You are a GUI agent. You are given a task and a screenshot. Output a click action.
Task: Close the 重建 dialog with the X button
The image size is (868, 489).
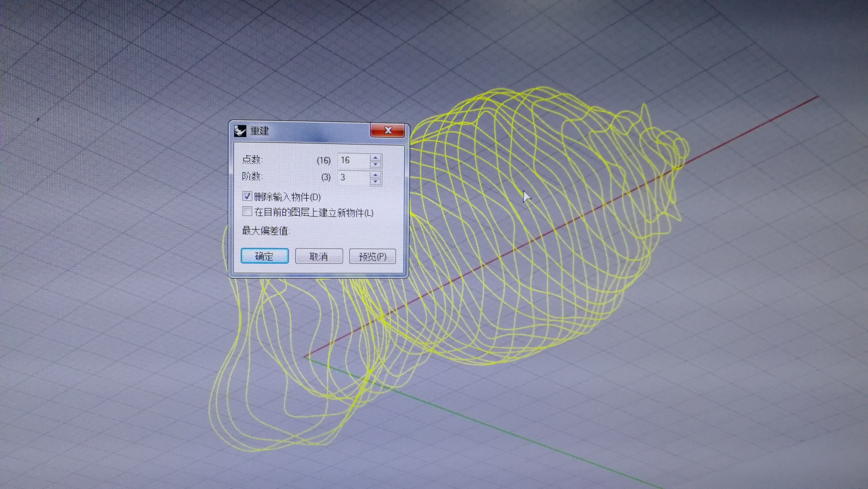click(x=388, y=130)
